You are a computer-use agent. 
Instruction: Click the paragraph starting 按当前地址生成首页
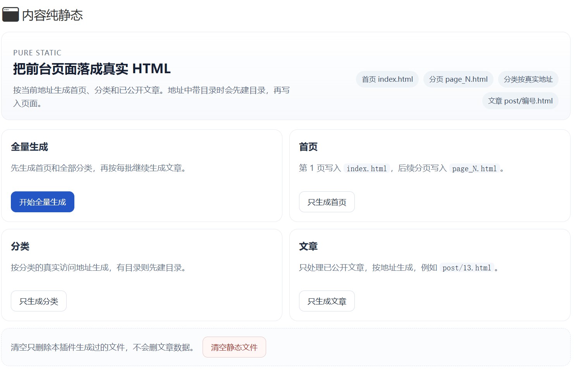pos(151,97)
